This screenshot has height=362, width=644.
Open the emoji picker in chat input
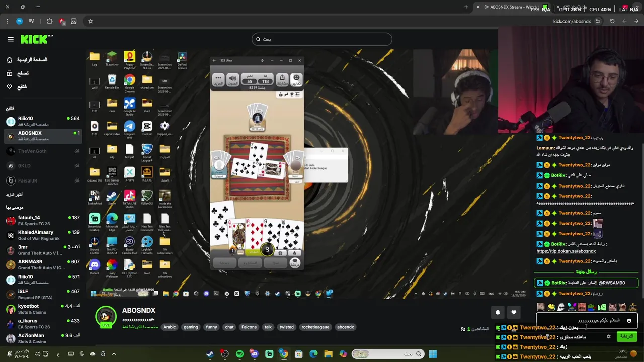point(629,320)
